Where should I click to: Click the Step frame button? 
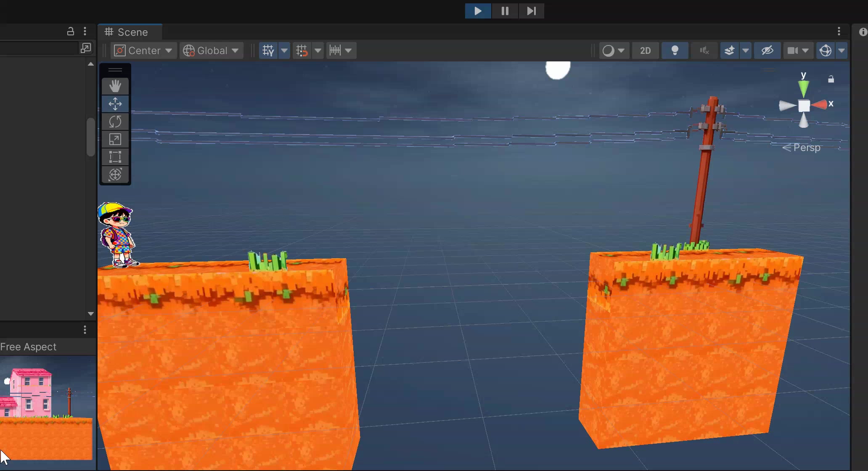tap(531, 11)
